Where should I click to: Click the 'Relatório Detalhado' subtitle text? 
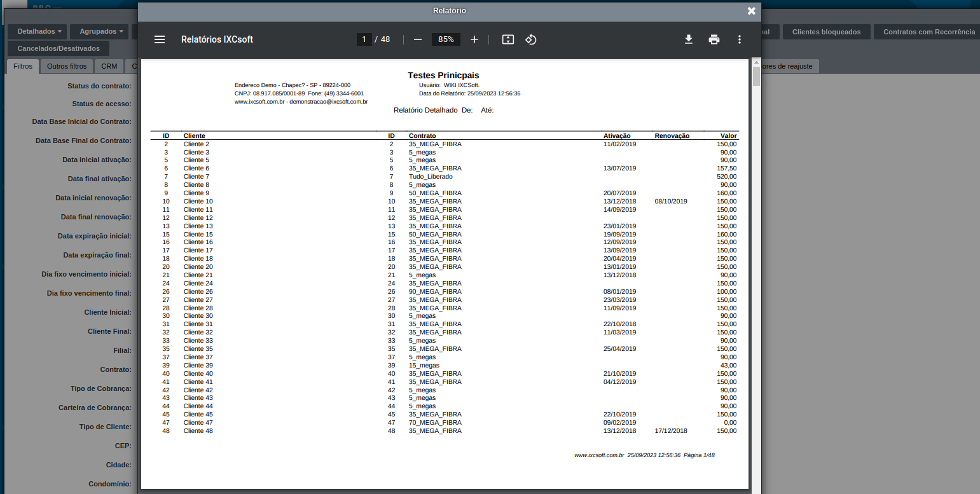tap(425, 110)
